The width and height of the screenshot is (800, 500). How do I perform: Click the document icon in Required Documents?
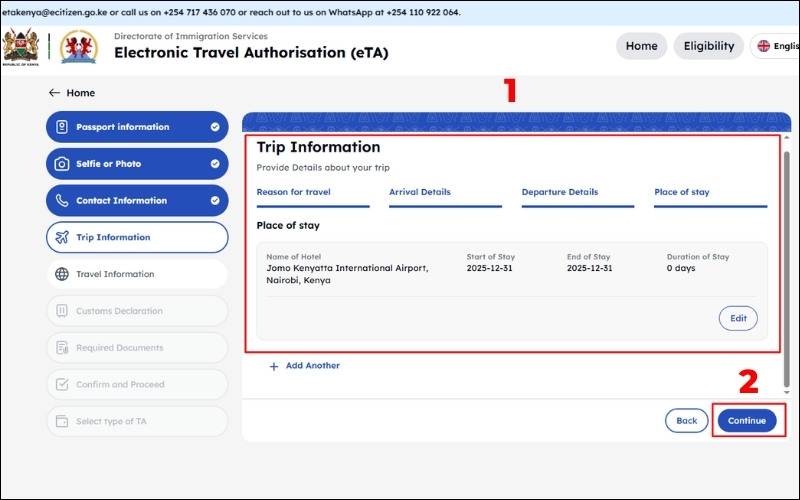[62, 347]
